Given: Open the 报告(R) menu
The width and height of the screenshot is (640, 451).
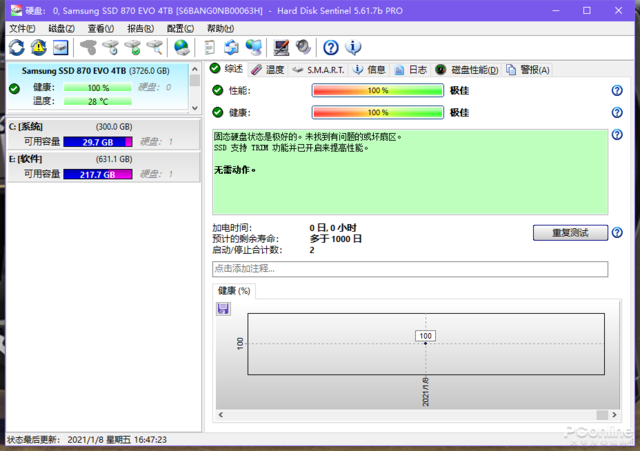Looking at the screenshot, I should 140,29.
